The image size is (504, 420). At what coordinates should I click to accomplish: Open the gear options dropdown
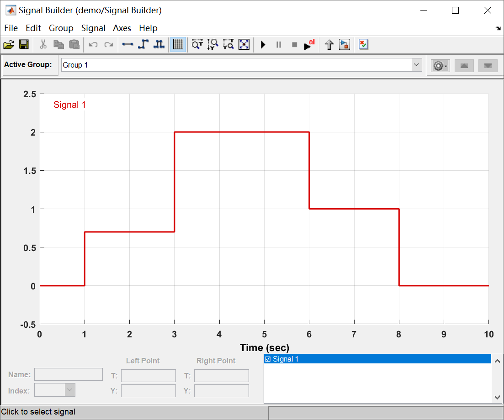click(x=440, y=66)
